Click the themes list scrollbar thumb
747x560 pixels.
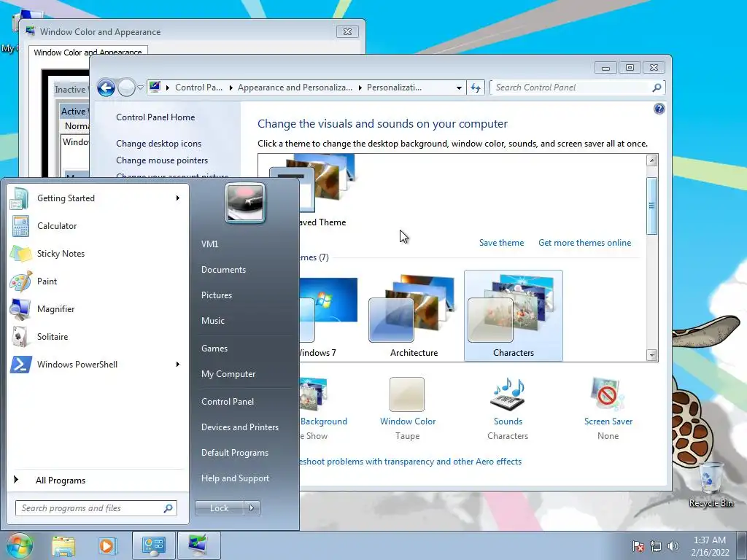(651, 206)
